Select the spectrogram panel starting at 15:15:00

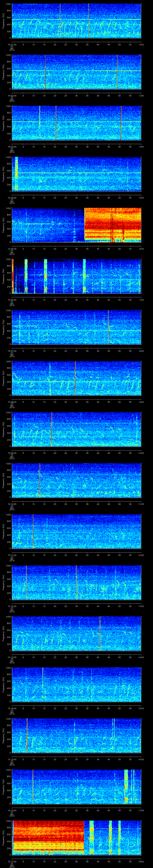77,736
